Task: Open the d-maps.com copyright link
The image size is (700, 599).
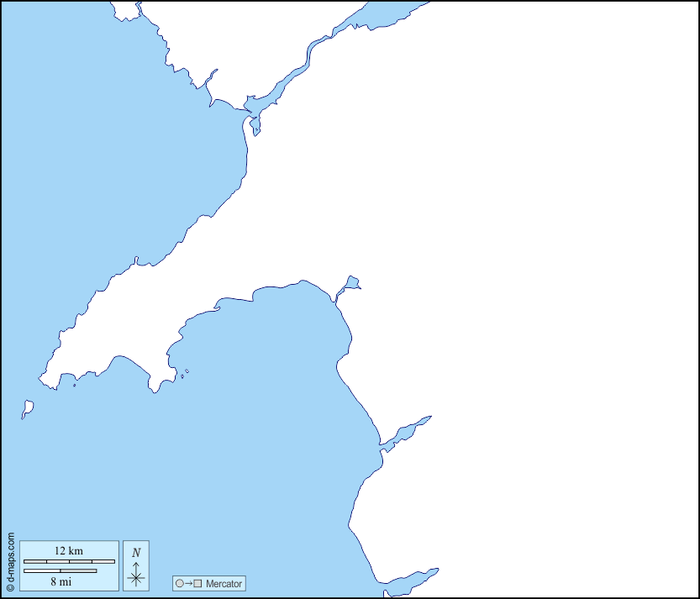Action: click(x=10, y=560)
